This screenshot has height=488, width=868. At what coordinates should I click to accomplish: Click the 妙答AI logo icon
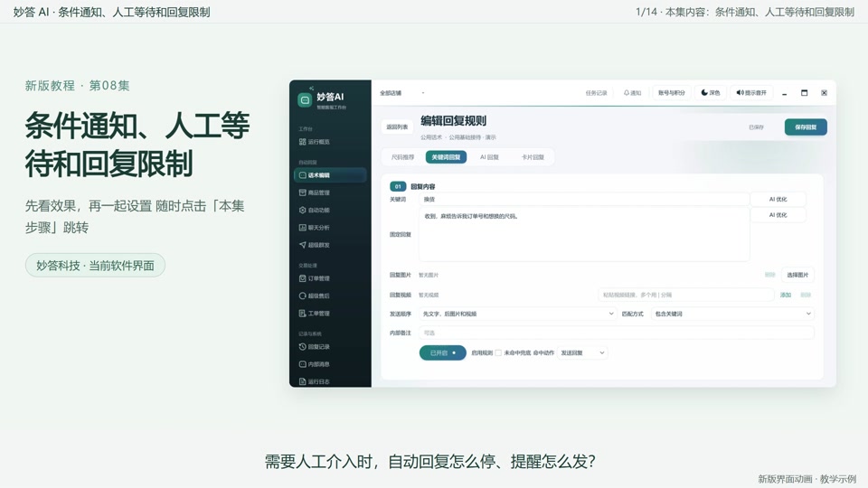305,100
